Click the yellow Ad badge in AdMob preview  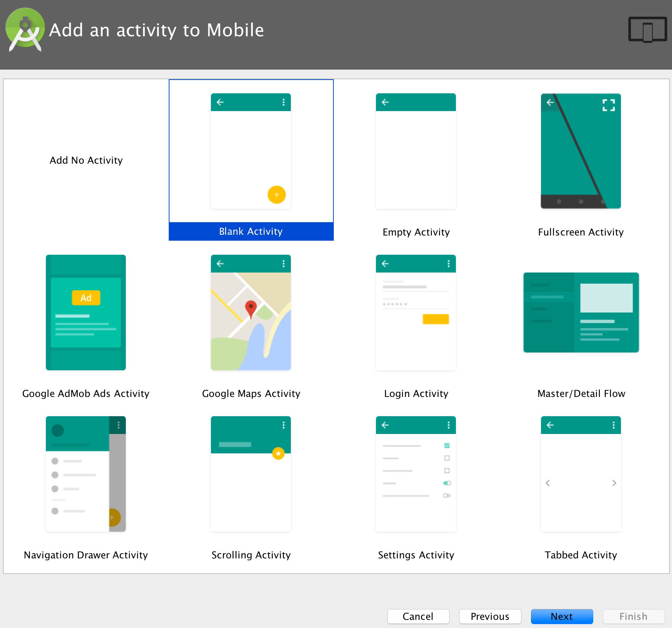point(86,298)
